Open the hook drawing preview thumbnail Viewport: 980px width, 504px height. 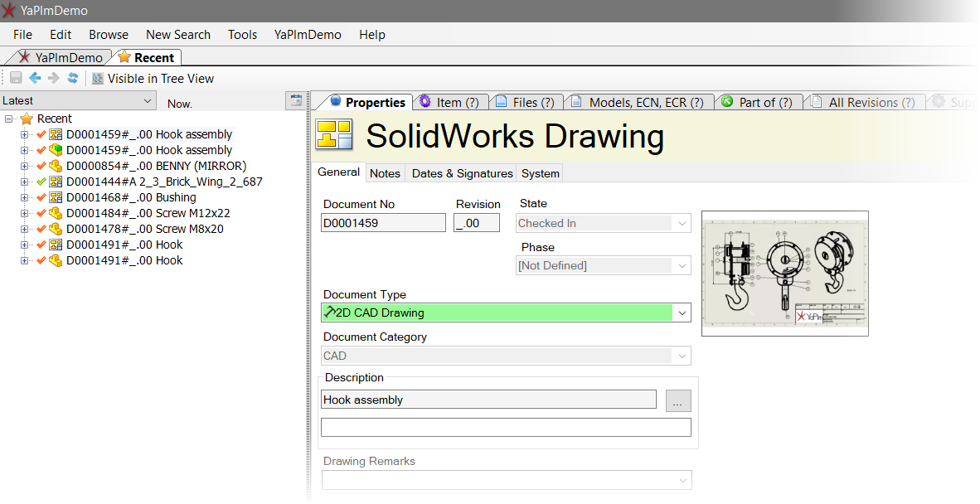click(x=785, y=274)
